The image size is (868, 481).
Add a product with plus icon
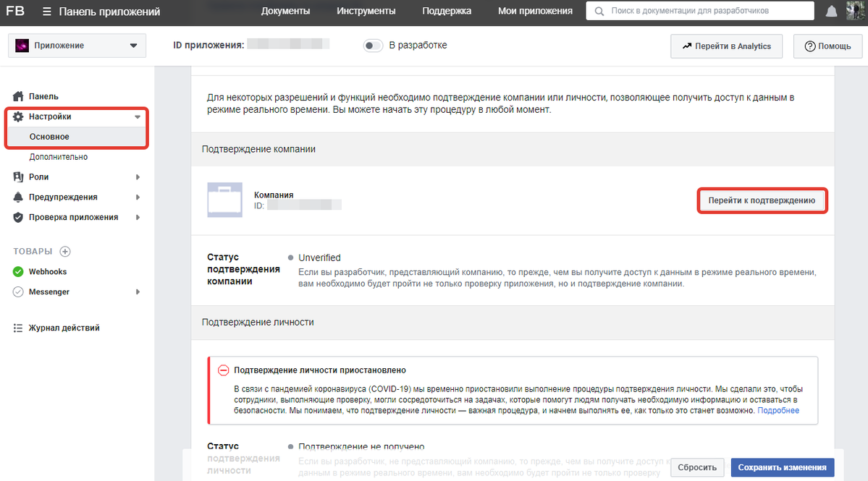(65, 252)
